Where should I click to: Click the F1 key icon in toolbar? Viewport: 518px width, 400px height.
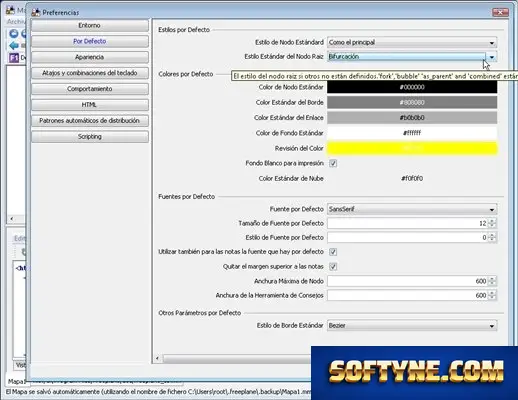tap(14, 58)
